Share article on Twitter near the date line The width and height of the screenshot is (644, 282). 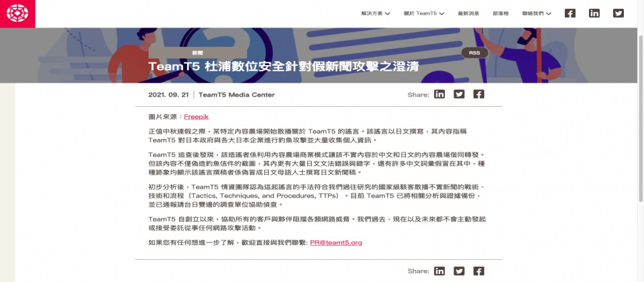click(459, 94)
